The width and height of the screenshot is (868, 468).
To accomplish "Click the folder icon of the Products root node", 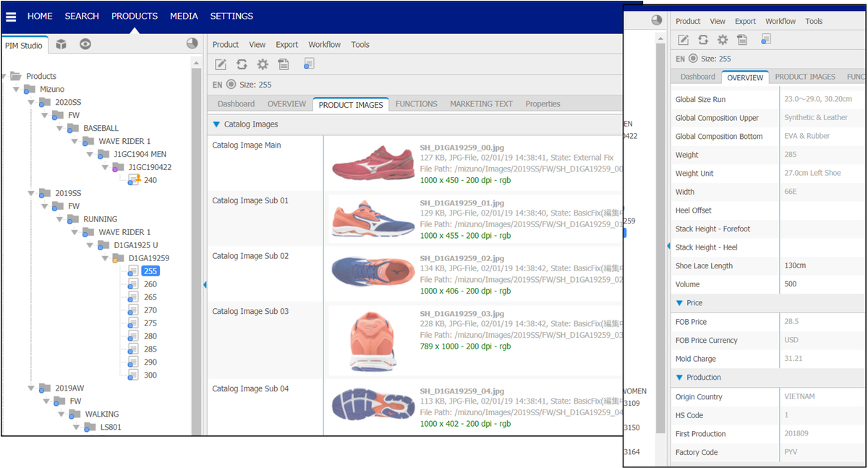I will pyautogui.click(x=15, y=76).
